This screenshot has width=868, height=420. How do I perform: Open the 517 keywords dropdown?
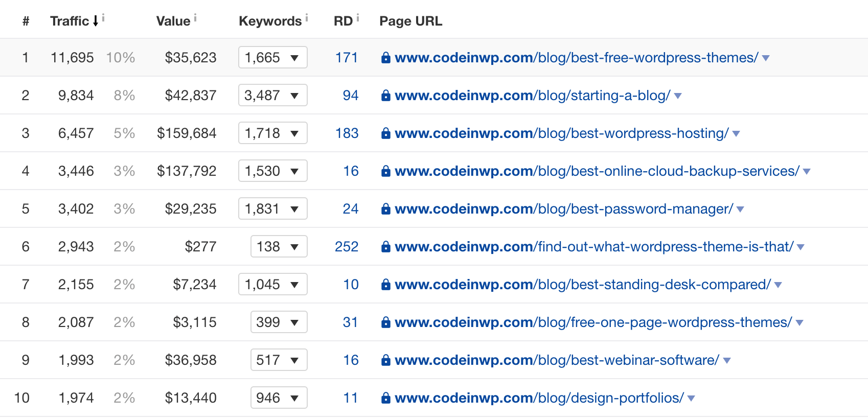coord(279,360)
